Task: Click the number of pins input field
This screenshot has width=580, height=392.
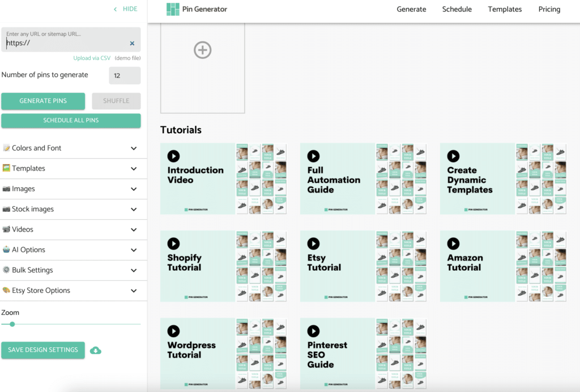Action: [125, 75]
